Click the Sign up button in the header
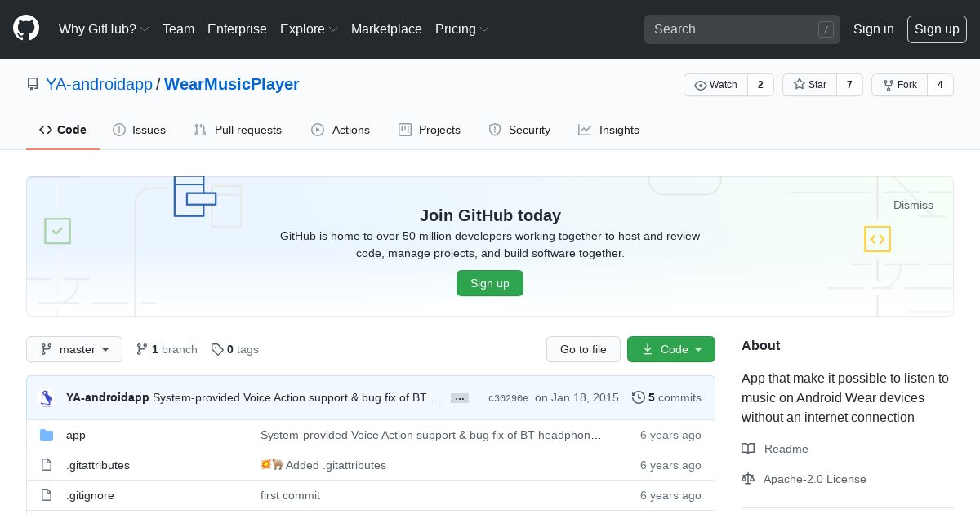This screenshot has width=980, height=514. click(x=937, y=29)
